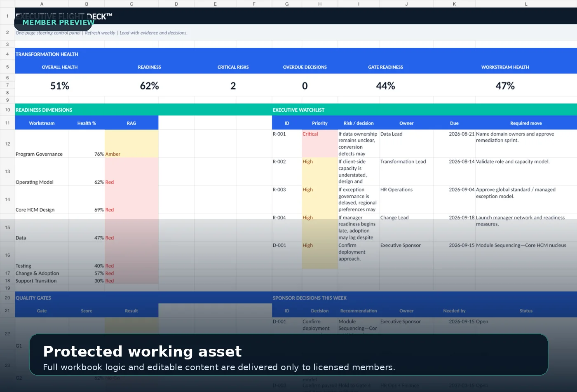Select the Validate role and capacity model cell

[x=526, y=171]
